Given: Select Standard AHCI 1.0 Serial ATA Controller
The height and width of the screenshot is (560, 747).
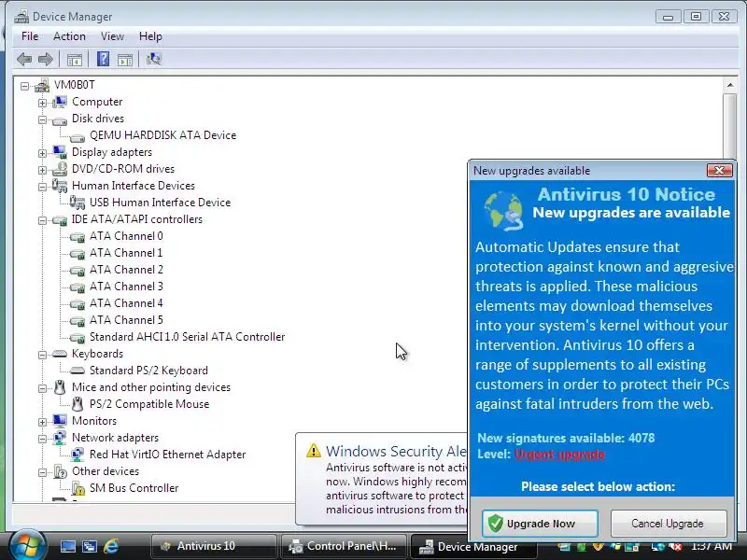Looking at the screenshot, I should tap(187, 337).
